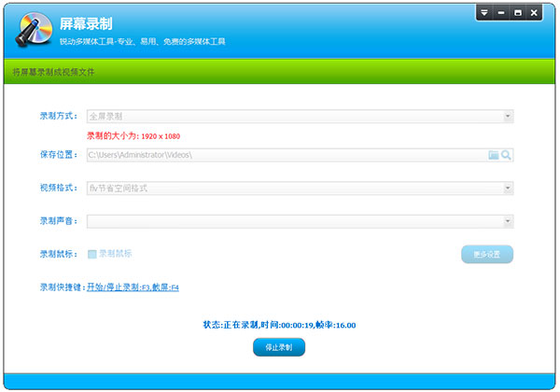Click the 视频格式 label
This screenshot has height=392, width=560.
(x=58, y=188)
